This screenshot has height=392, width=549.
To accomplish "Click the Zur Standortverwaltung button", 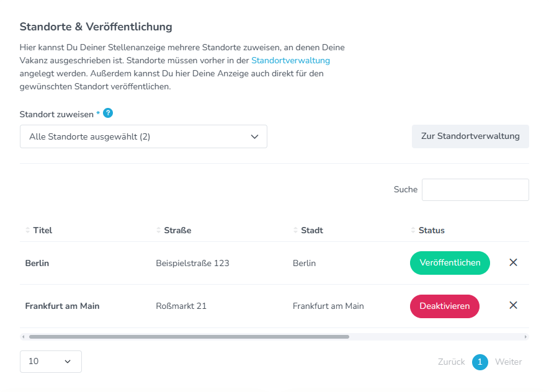I will (x=470, y=136).
